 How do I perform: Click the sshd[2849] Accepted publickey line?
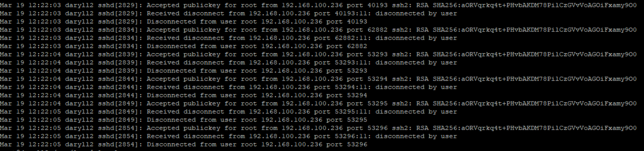[x=319, y=104]
